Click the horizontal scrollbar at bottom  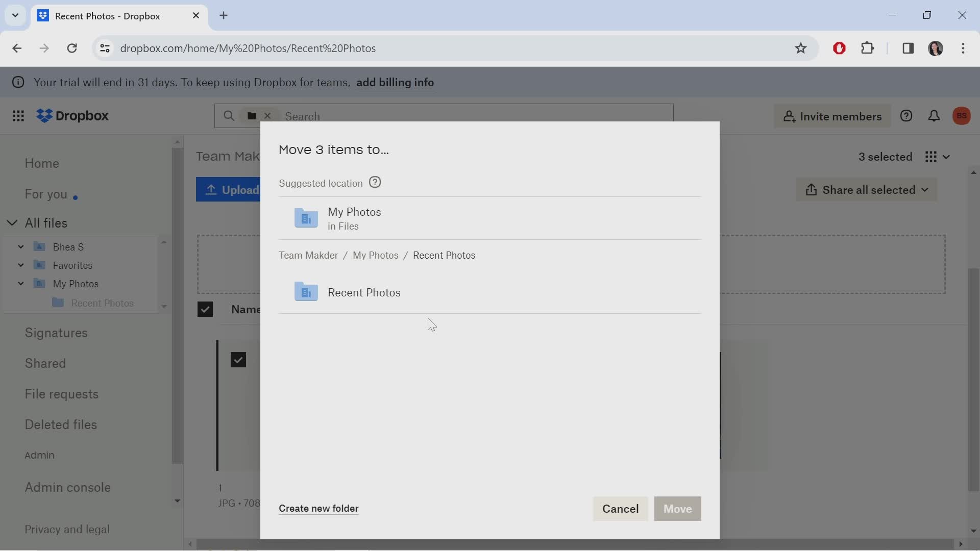click(575, 544)
